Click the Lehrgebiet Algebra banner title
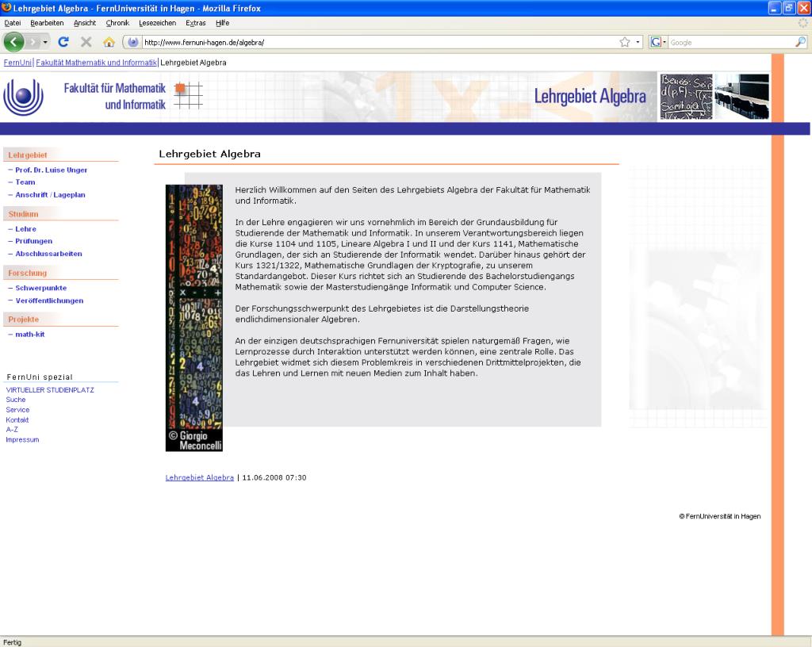Image resolution: width=812 pixels, height=647 pixels. 590,96
